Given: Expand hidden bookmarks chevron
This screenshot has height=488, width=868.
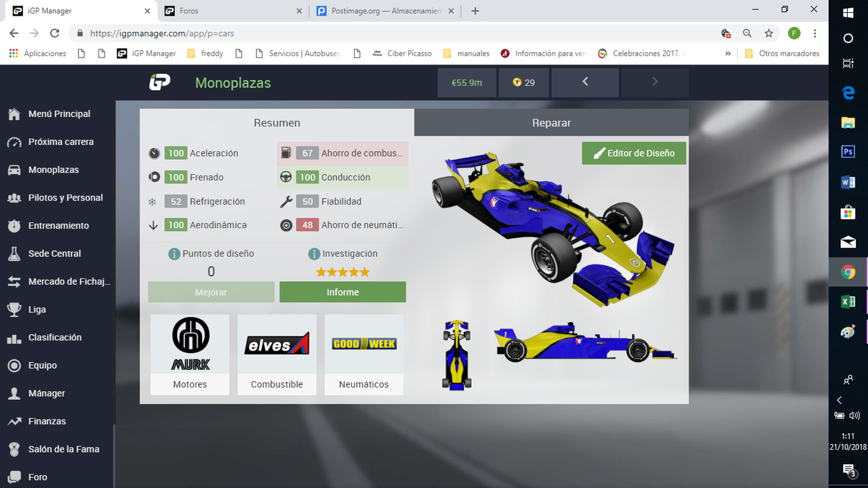Looking at the screenshot, I should (728, 54).
